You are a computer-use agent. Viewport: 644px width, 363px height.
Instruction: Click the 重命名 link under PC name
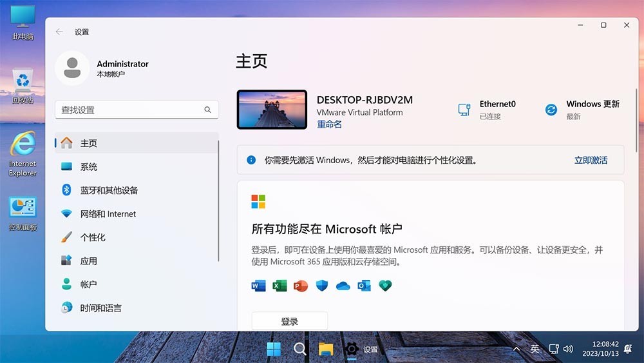tap(329, 124)
